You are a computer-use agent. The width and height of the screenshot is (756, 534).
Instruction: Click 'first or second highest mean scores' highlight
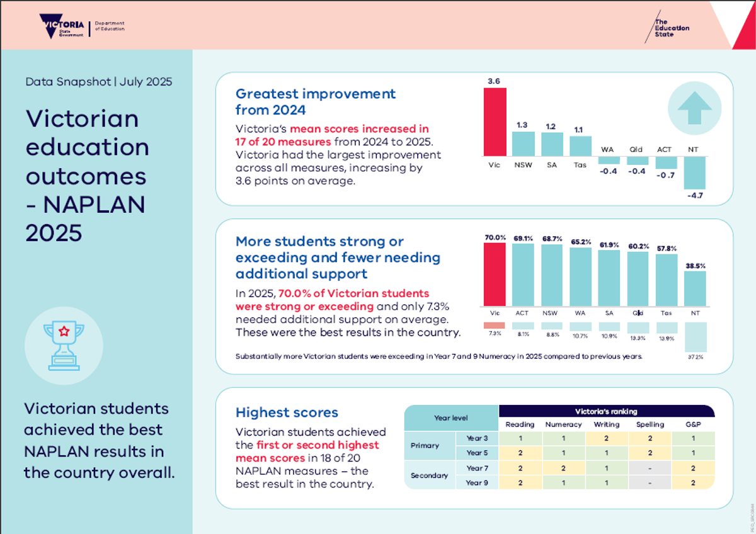tap(307, 452)
